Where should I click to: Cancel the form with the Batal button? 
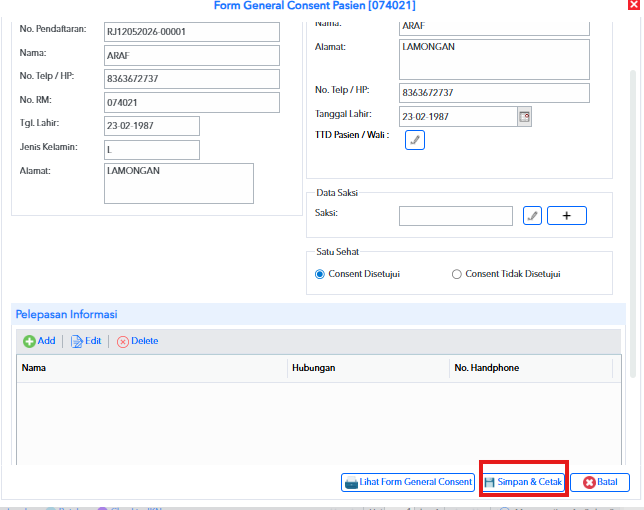[x=600, y=482]
